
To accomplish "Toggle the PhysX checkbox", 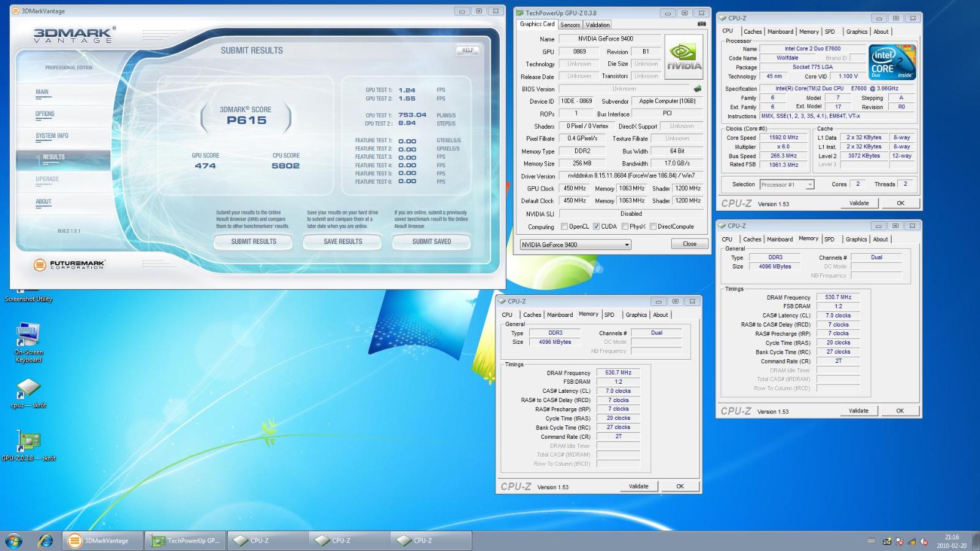I will (625, 226).
